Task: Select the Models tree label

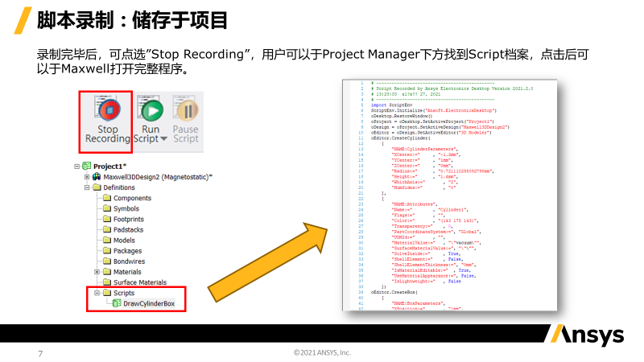Action: click(124, 240)
